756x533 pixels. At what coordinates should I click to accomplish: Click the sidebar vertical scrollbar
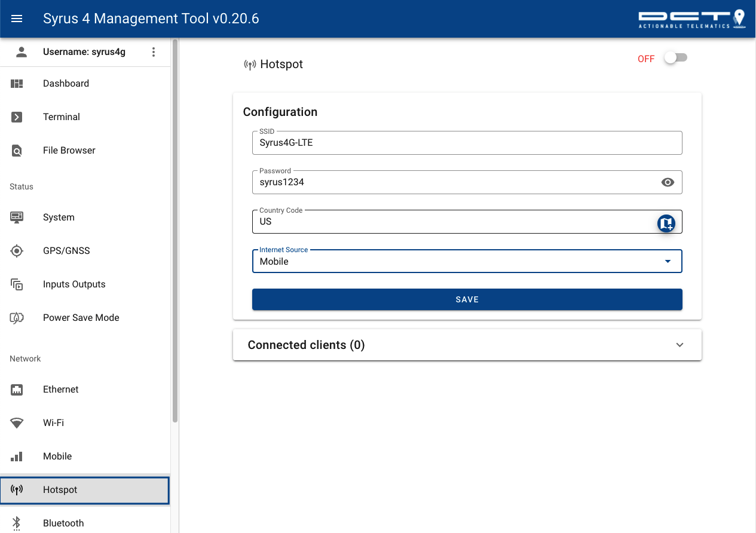coord(175,231)
